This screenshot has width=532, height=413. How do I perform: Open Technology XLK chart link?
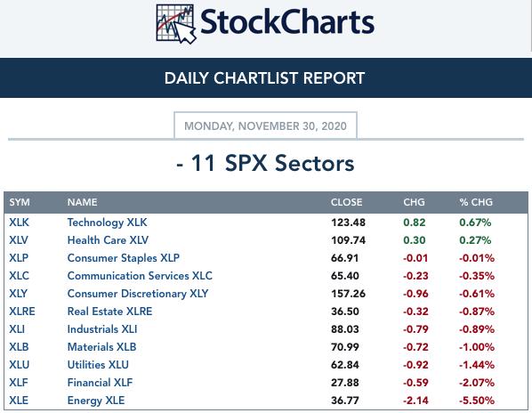(108, 223)
